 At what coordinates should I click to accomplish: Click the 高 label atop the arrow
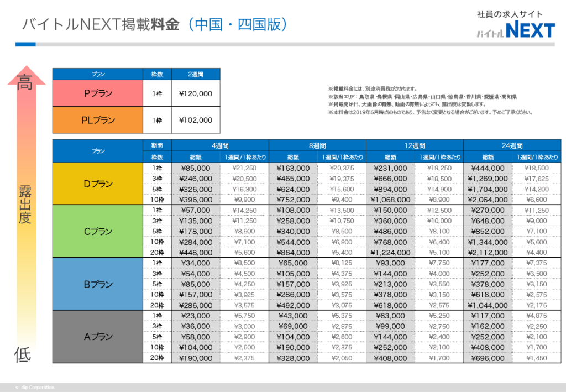point(25,82)
